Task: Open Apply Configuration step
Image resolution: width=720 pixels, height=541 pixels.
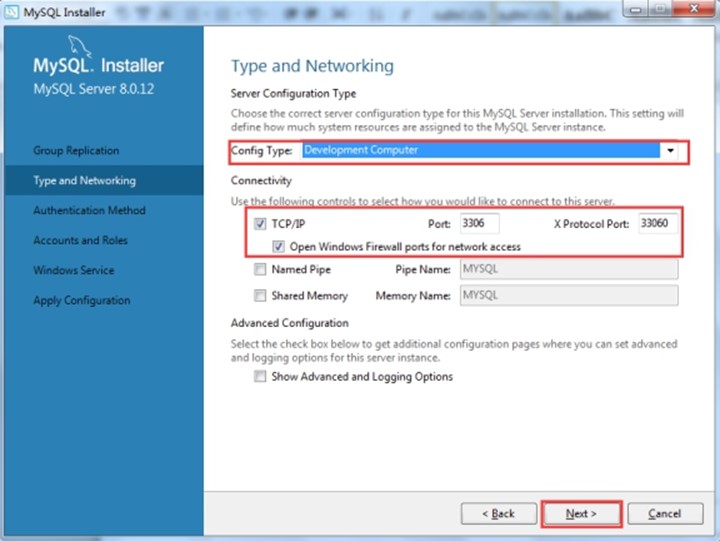Action: [82, 300]
